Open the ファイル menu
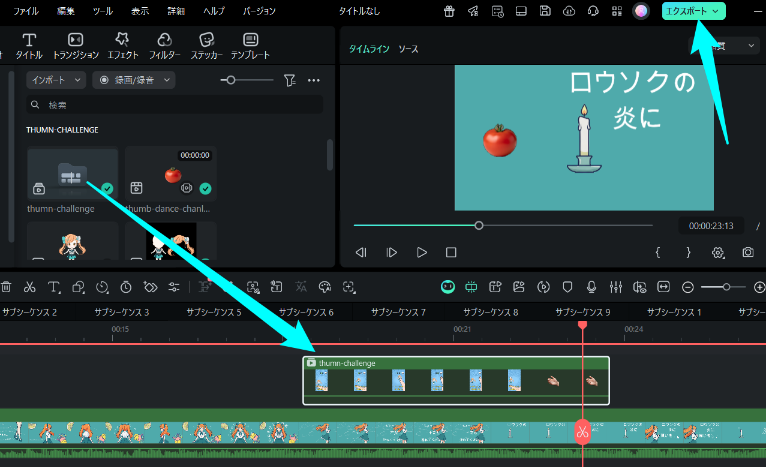Screen dimensions: 766x467 tap(26, 11)
